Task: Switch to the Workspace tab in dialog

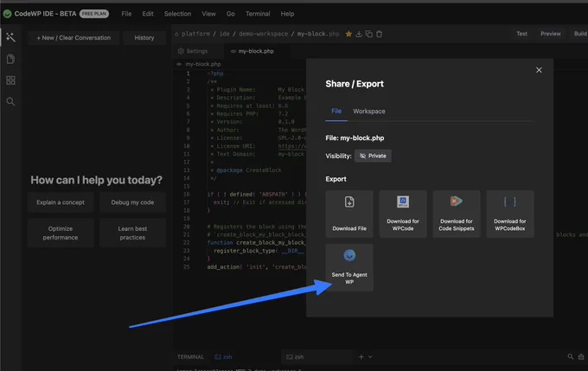Action: pos(369,111)
